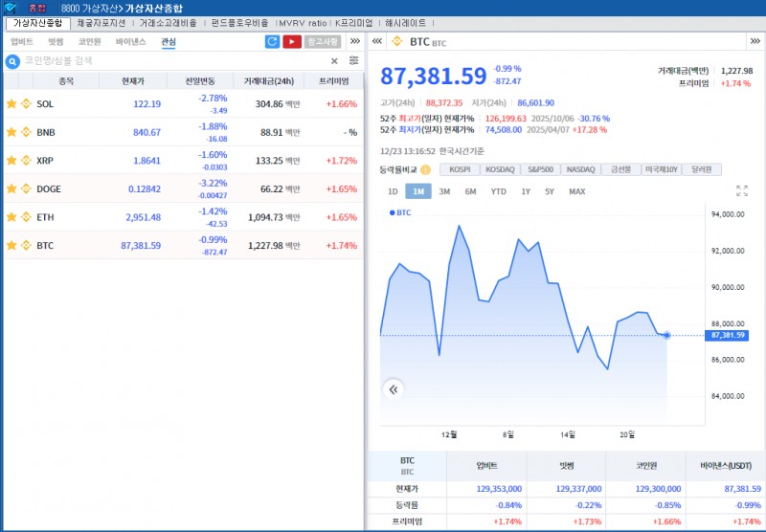Collapse the detail panel with the <<< arrow
Viewport: 766px width, 532px height.
pos(376,42)
